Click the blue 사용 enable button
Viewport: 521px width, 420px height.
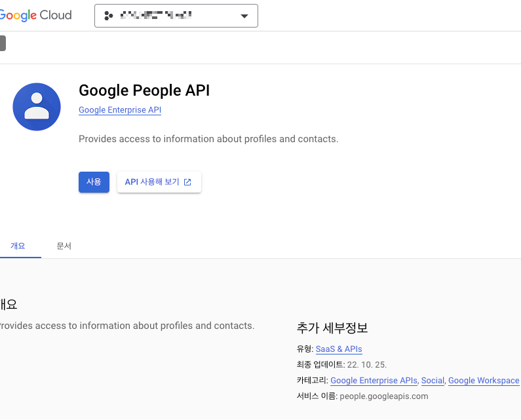tap(94, 182)
